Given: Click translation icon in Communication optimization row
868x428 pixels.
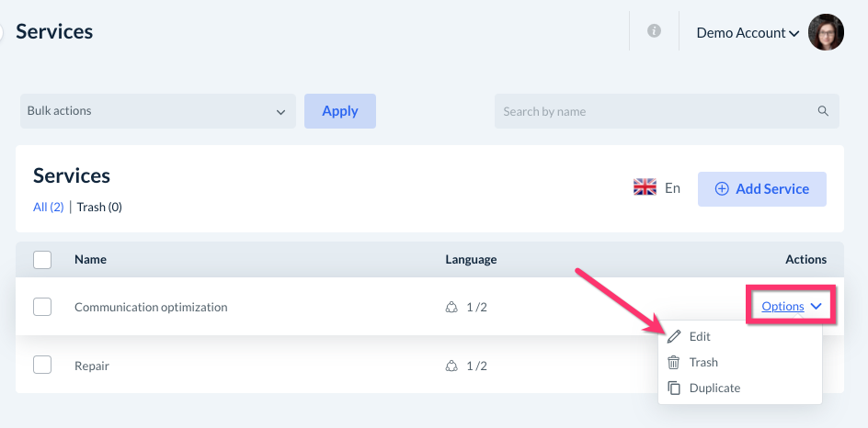Looking at the screenshot, I should pos(451,308).
